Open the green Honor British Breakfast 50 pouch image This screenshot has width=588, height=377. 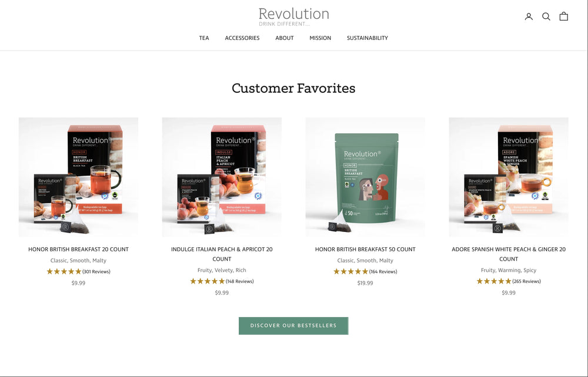click(x=365, y=177)
